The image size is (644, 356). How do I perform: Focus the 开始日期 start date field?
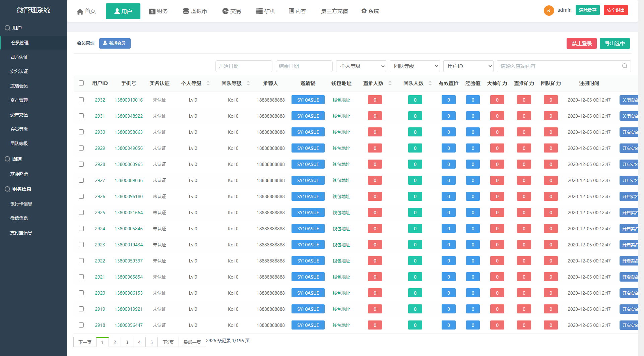(x=244, y=66)
